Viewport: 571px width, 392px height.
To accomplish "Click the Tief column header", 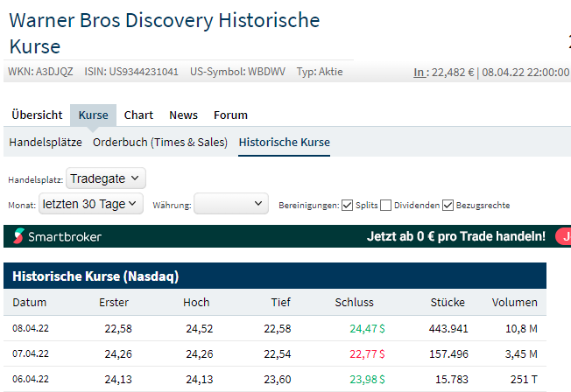I will click(281, 302).
